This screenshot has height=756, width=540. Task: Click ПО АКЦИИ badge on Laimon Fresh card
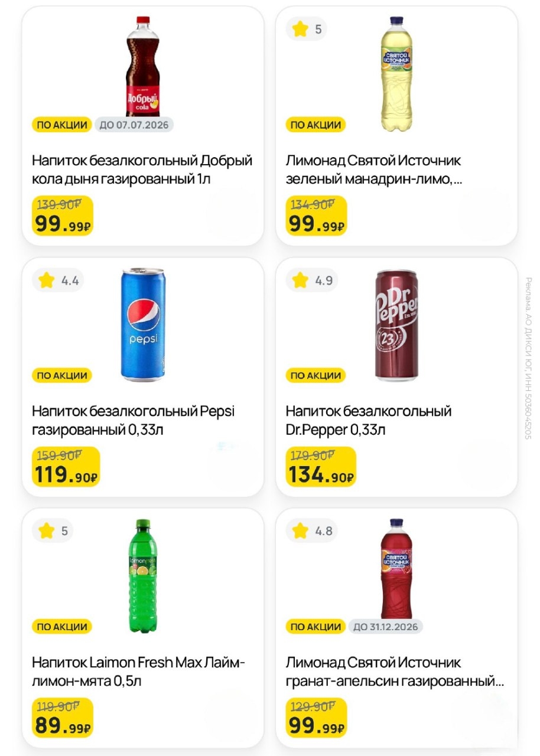pyautogui.click(x=62, y=627)
